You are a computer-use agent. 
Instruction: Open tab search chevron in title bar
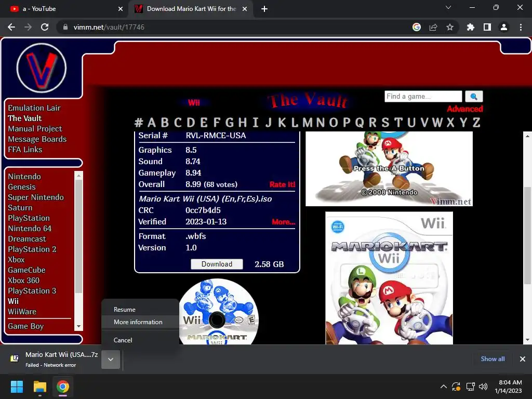448,7
